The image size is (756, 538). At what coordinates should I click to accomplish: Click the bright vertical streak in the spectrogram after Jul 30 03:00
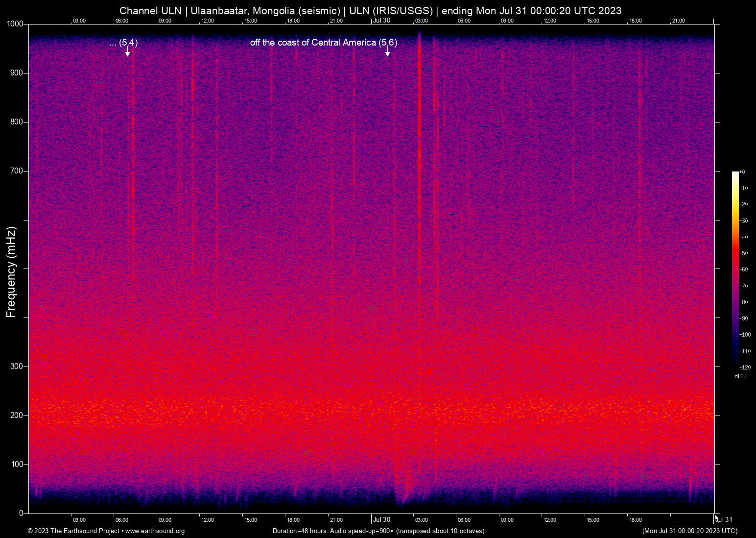(419, 147)
